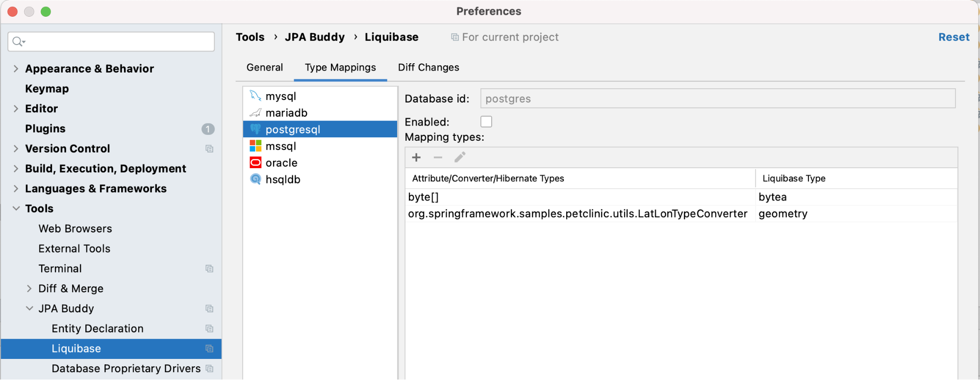Click the project-level icon on Liquibase row
Viewport: 980px width, 380px height.
209,349
